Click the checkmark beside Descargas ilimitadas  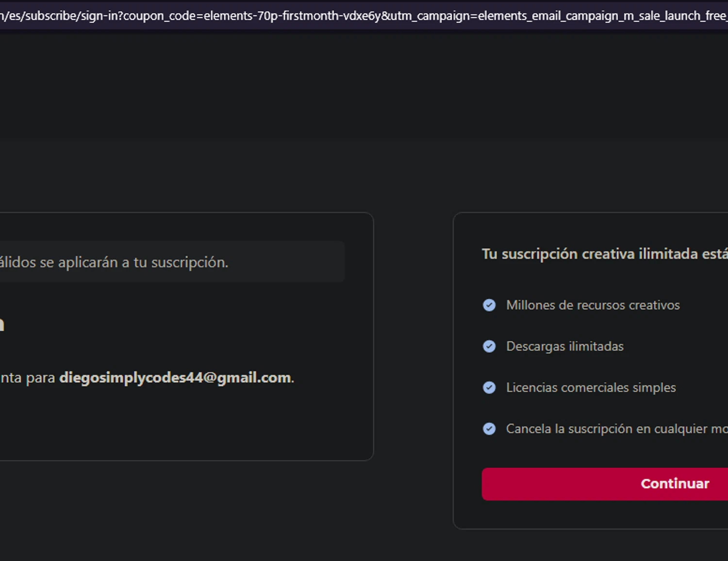tap(489, 346)
